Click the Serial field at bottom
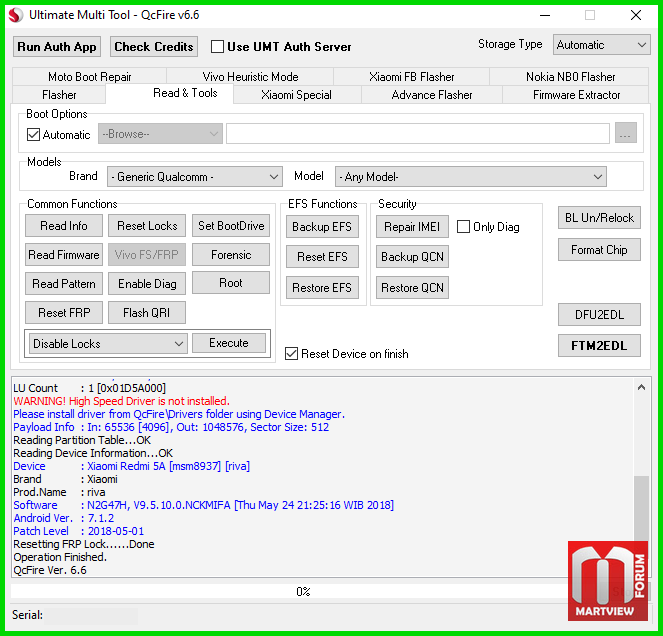 click(91, 616)
